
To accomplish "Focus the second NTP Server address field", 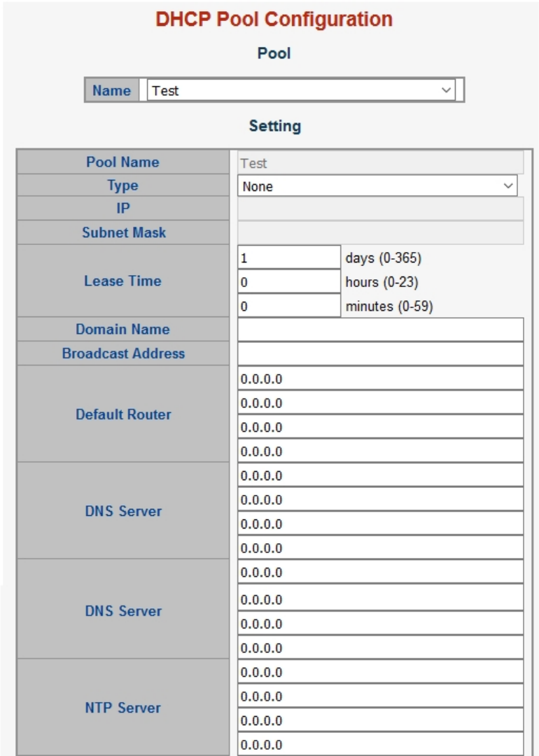I will (380, 696).
